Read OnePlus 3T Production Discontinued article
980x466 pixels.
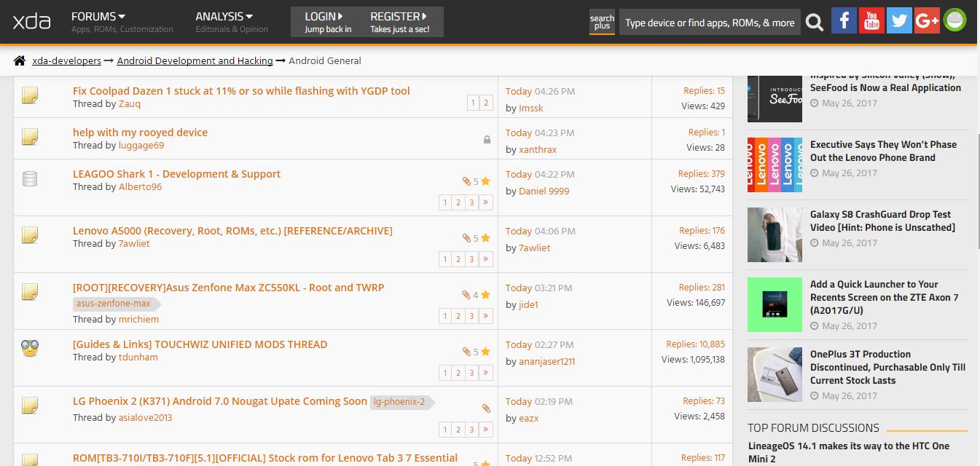point(888,367)
